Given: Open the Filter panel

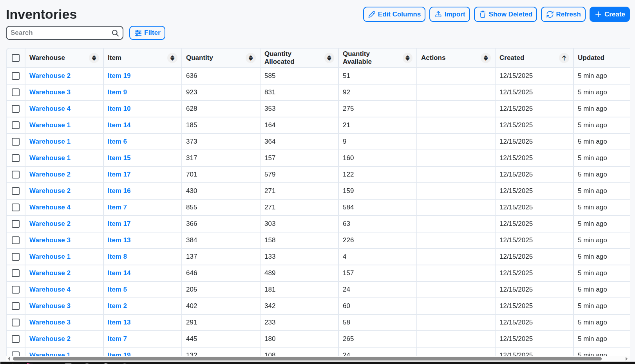Looking at the screenshot, I should 147,33.
